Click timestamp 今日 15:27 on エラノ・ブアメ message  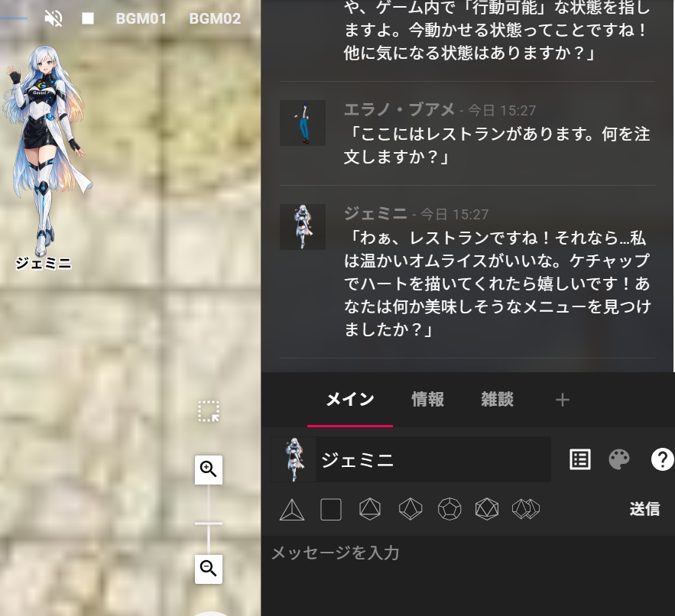tap(501, 111)
